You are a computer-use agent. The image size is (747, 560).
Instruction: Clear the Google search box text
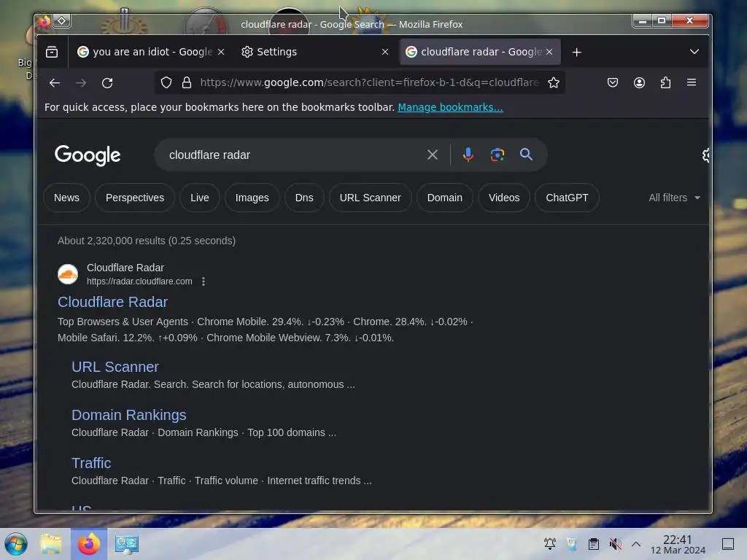[433, 155]
